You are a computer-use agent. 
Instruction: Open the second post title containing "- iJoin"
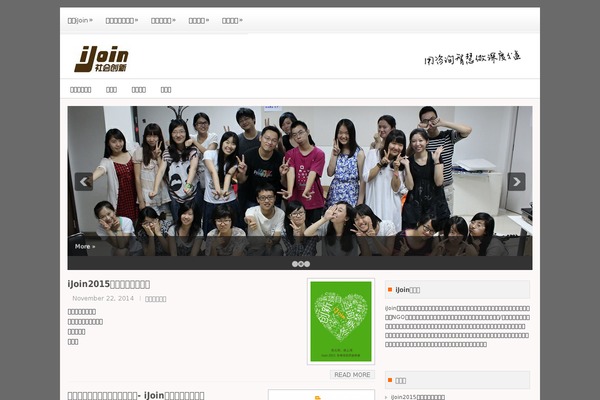[136, 395]
